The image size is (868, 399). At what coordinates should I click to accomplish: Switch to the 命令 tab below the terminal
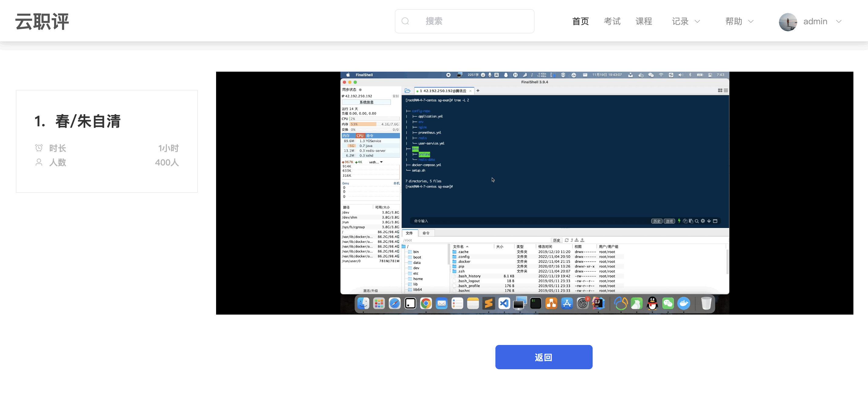point(426,233)
